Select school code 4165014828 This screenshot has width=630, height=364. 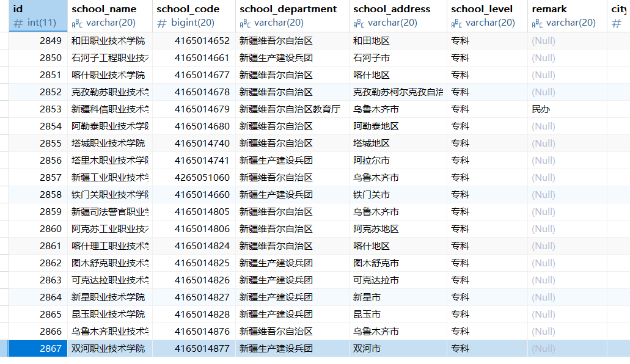[x=194, y=314]
